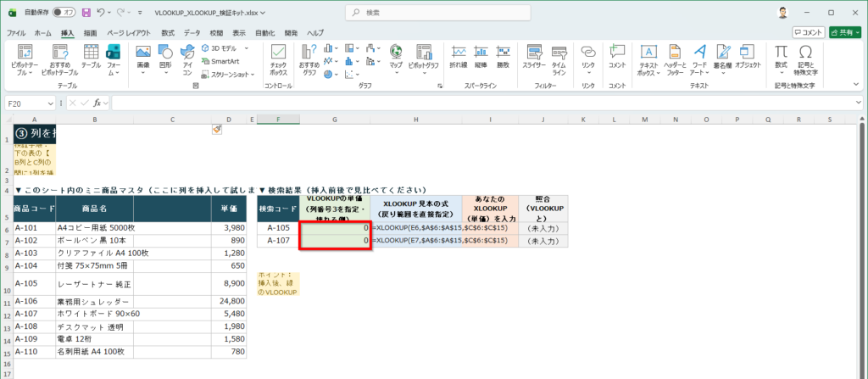The height and width of the screenshot is (379, 868).
Task: Insert a テーブル
Action: tap(91, 56)
